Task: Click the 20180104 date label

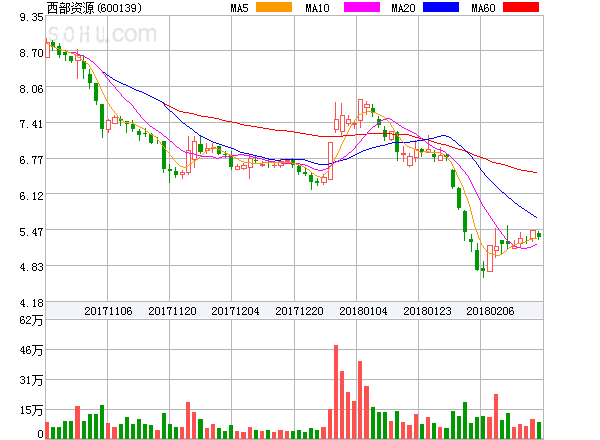Action: click(363, 311)
